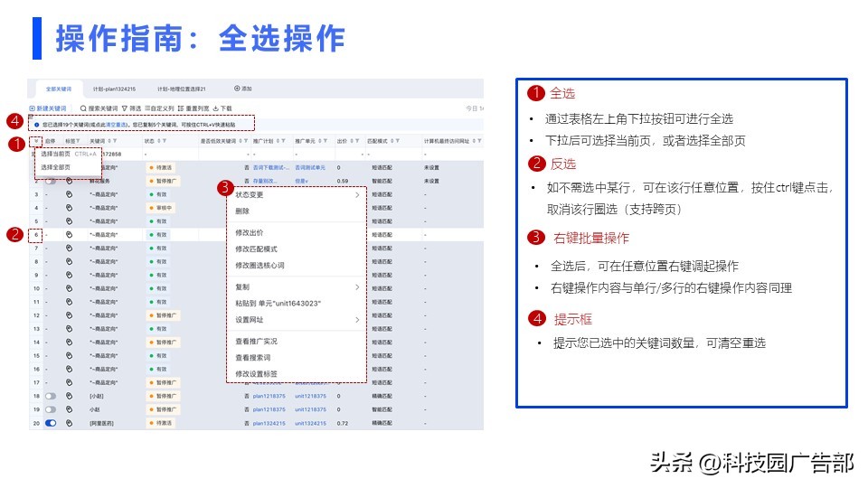Click the filter icon on 出价 column header

pyautogui.click(x=358, y=141)
